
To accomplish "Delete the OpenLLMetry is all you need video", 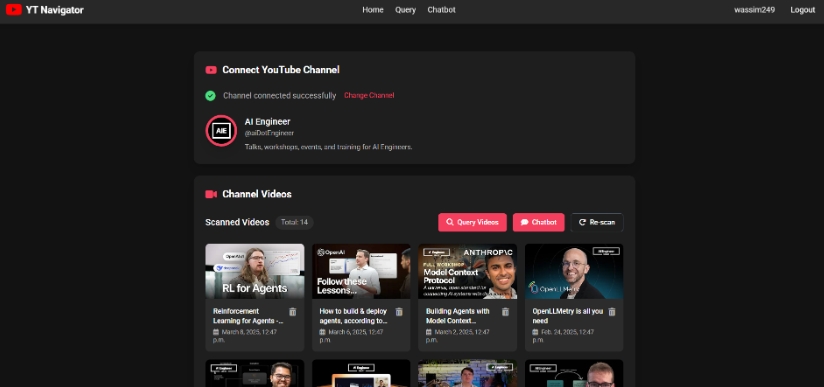I will [612, 312].
